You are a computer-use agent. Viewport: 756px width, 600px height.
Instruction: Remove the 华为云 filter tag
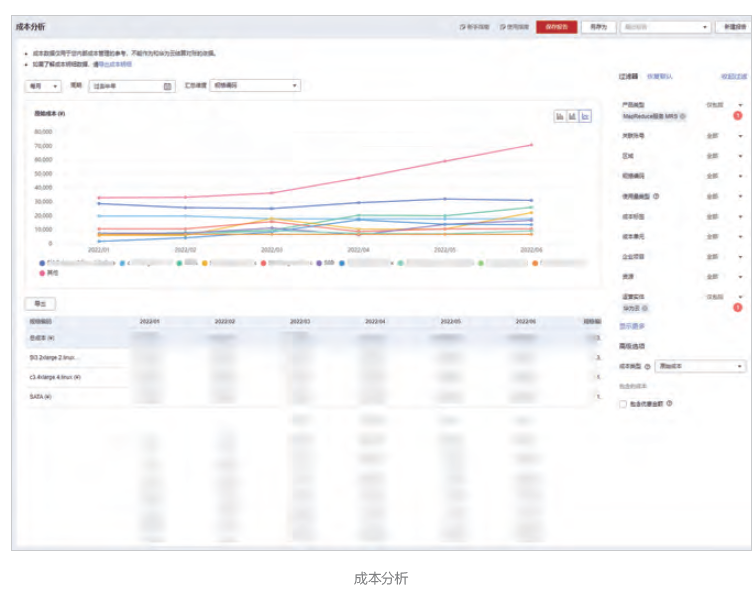645,308
